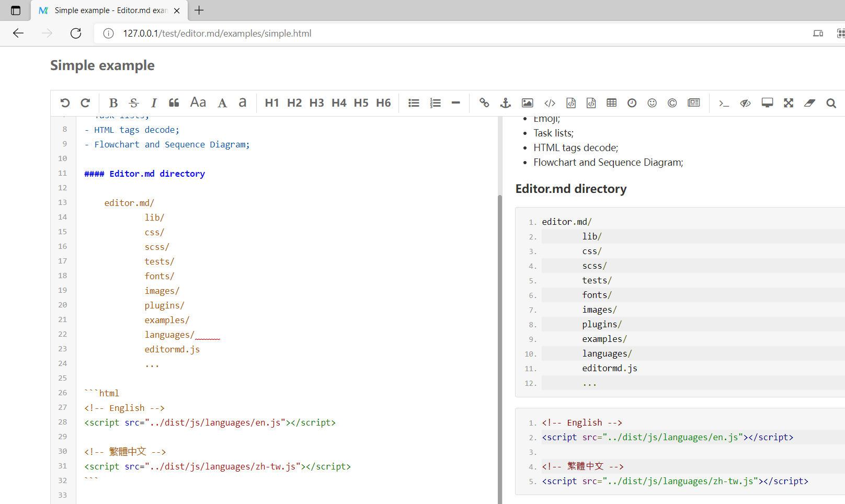The image size is (845, 504).
Task: Insert a reference anchor link
Action: tap(506, 103)
